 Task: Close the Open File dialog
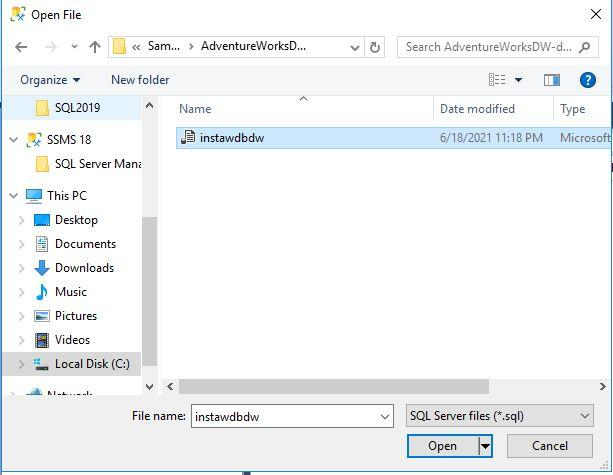[596, 14]
